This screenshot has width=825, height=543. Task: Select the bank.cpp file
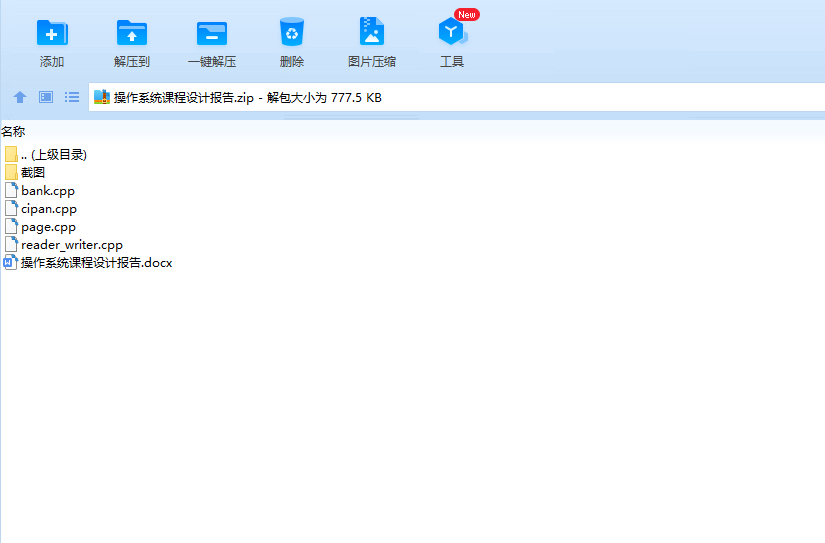tap(39, 191)
